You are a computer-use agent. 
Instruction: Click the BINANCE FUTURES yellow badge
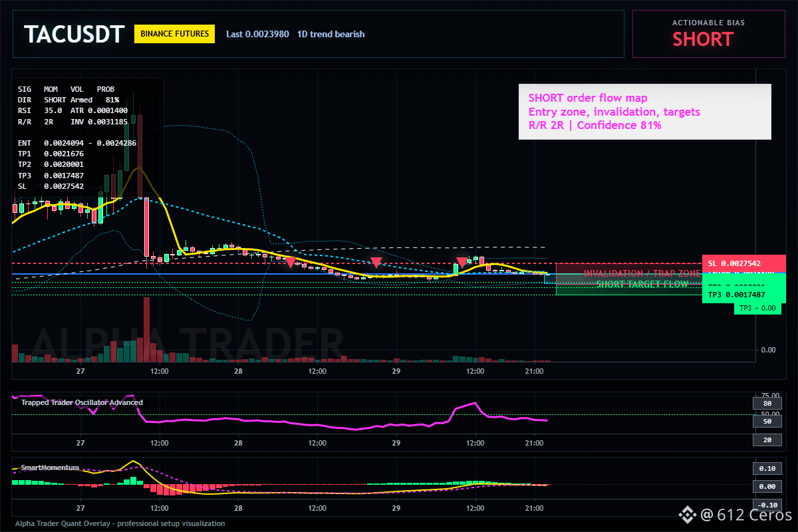[x=174, y=34]
